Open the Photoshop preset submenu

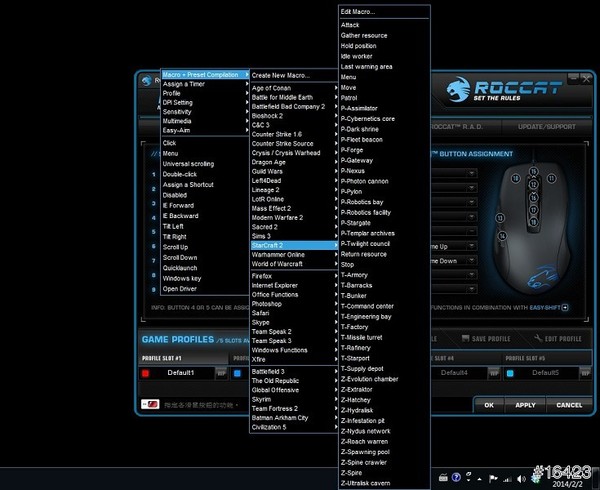pos(294,304)
